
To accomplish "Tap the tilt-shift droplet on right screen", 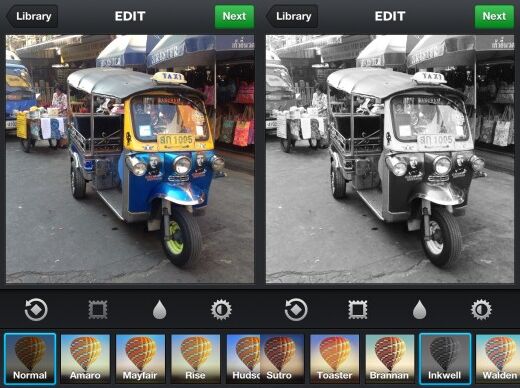I will tap(419, 310).
